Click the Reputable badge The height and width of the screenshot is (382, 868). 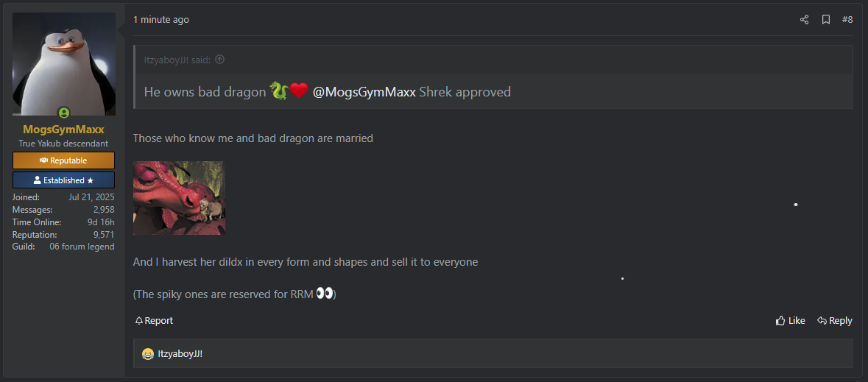pyautogui.click(x=63, y=160)
